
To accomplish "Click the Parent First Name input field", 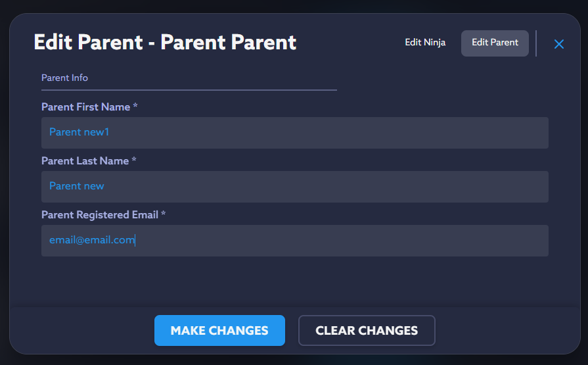I will click(x=294, y=132).
